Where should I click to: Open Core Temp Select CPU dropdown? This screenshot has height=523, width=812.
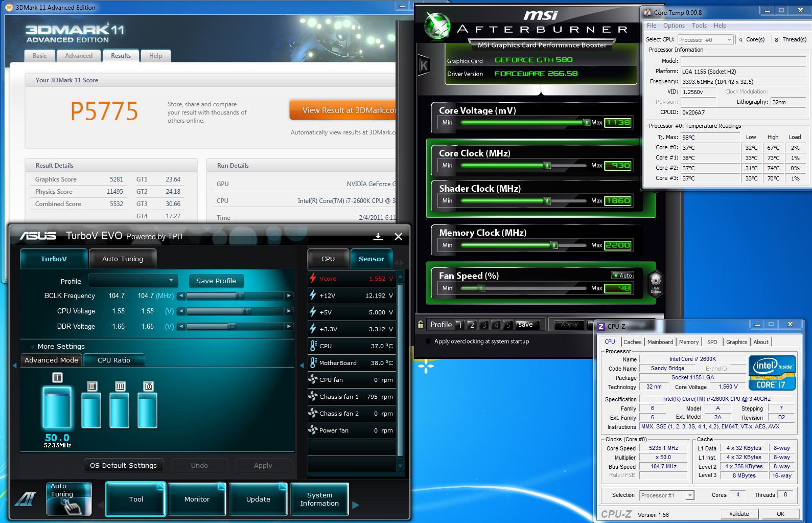click(705, 39)
